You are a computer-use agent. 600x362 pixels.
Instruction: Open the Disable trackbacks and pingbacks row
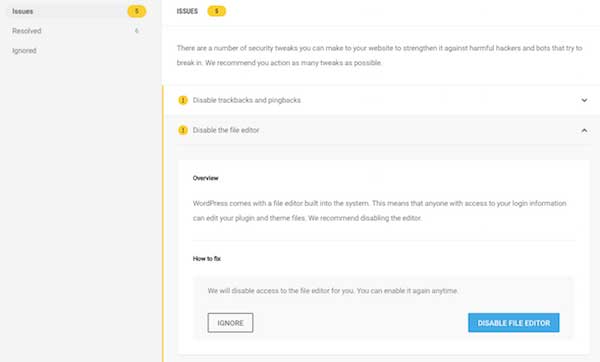click(x=381, y=100)
